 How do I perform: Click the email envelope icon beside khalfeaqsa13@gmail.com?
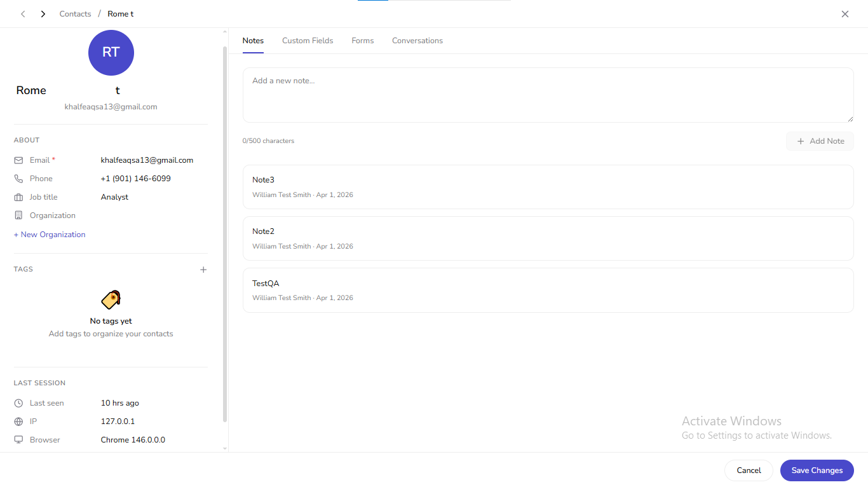coord(19,160)
